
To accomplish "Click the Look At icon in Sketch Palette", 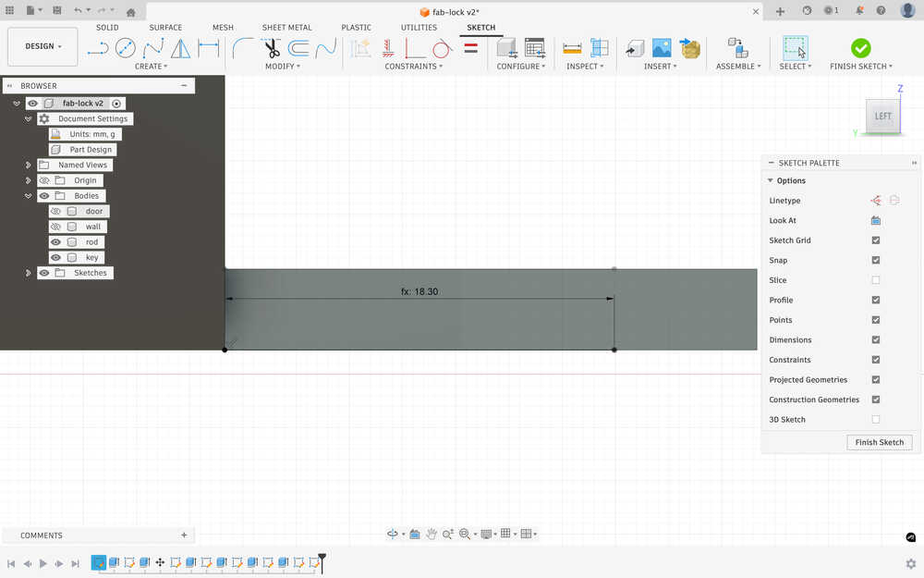I will (875, 220).
